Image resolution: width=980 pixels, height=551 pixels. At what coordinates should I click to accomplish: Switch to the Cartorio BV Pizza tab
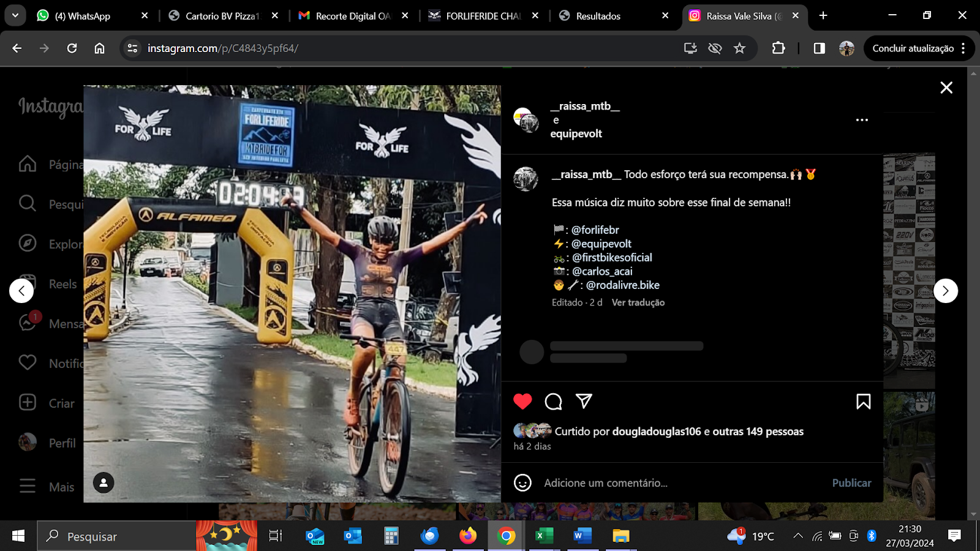point(224,16)
